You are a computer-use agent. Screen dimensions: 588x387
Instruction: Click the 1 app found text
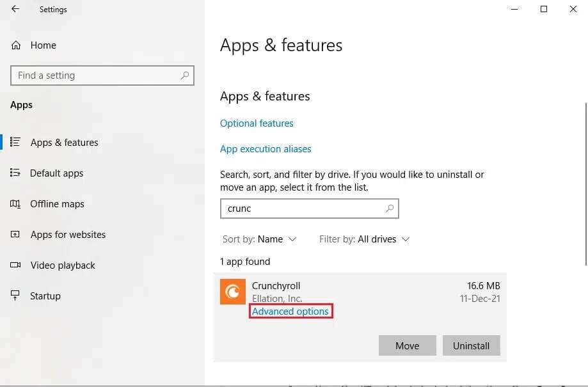245,262
